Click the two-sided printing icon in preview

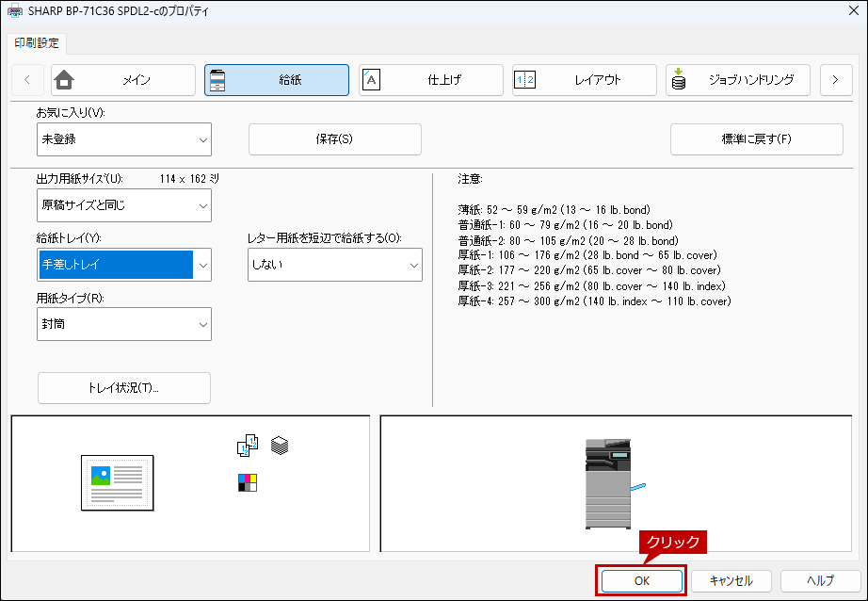[247, 446]
